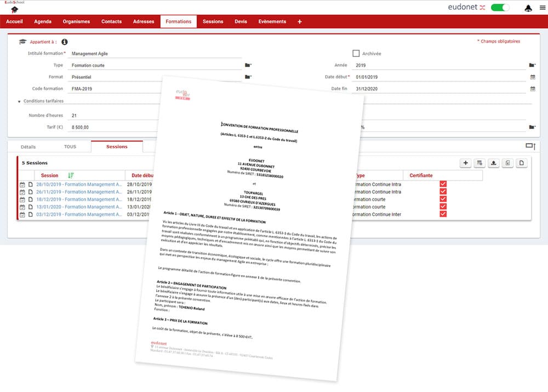Open the Accueil tab
The image size is (548, 392).
point(14,21)
